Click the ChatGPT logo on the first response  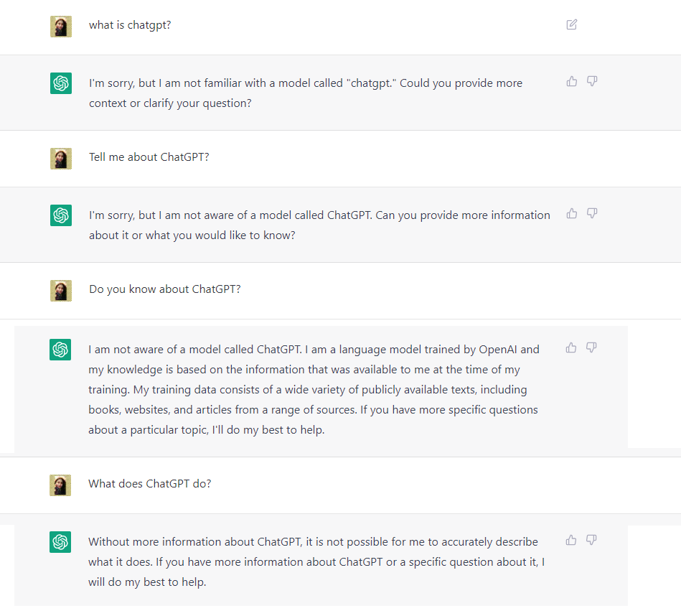61,83
